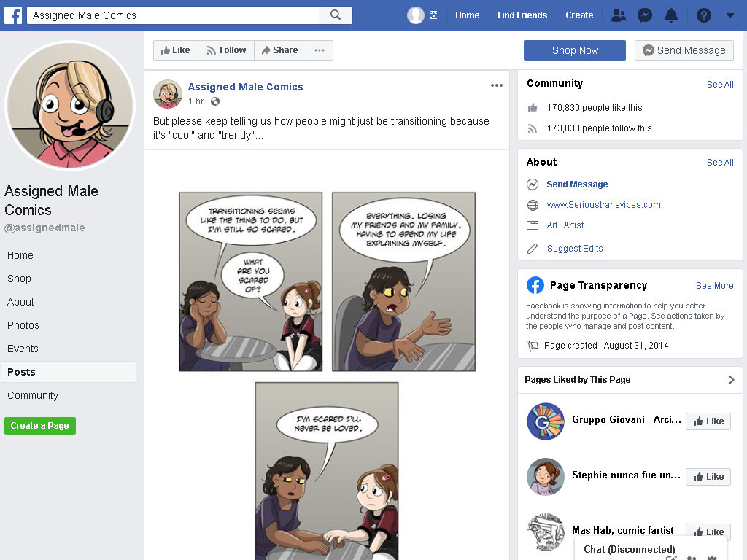Image resolution: width=747 pixels, height=560 pixels.
Task: Like the Assigned Male Comics page
Action: click(175, 50)
